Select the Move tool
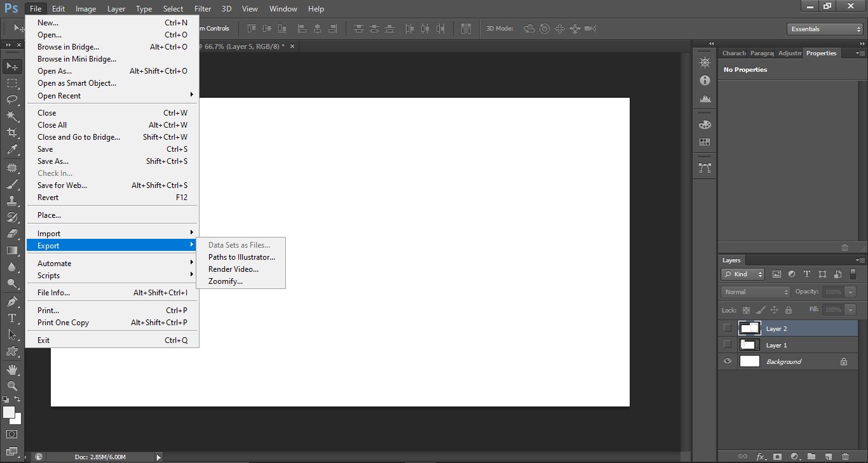This screenshot has height=463, width=868. point(11,66)
